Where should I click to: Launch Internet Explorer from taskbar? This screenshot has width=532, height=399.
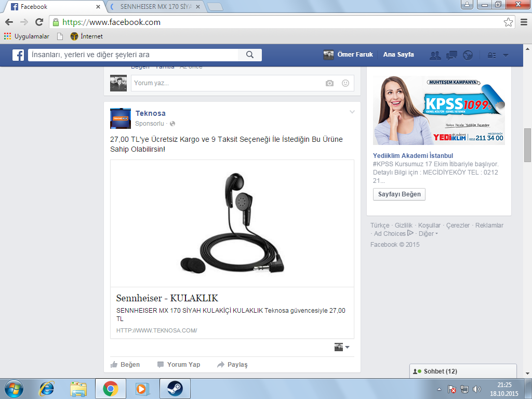click(46, 389)
